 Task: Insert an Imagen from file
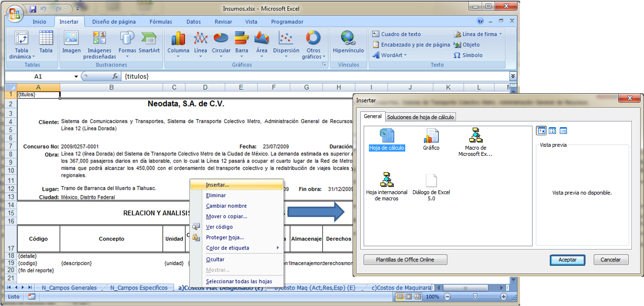(71, 42)
